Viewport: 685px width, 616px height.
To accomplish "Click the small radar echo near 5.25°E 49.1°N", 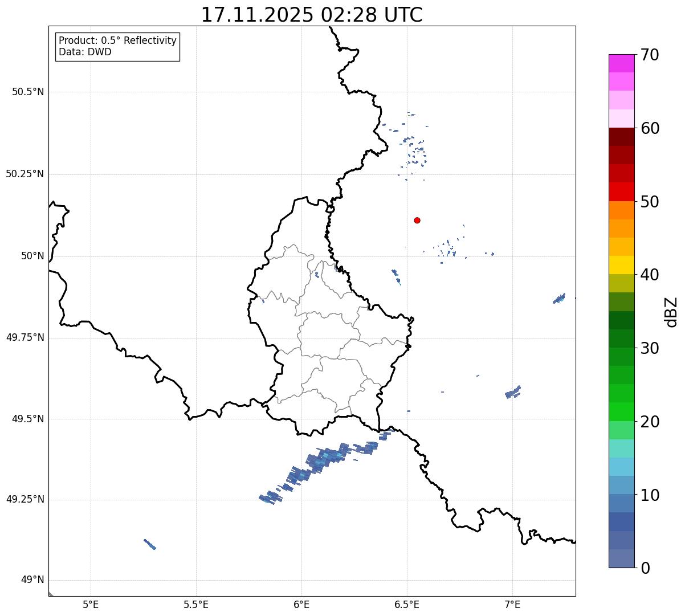I will click(x=150, y=544).
